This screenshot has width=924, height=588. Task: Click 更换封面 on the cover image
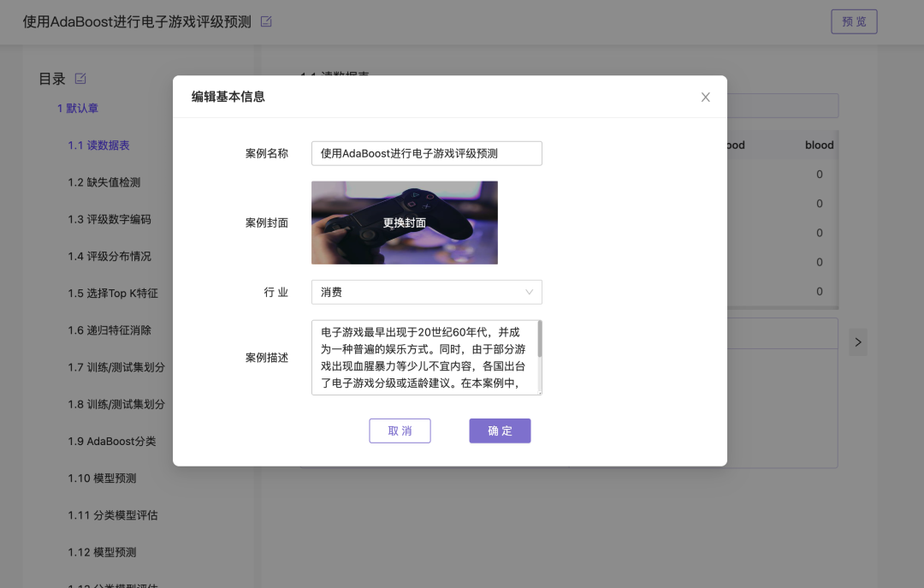(404, 223)
